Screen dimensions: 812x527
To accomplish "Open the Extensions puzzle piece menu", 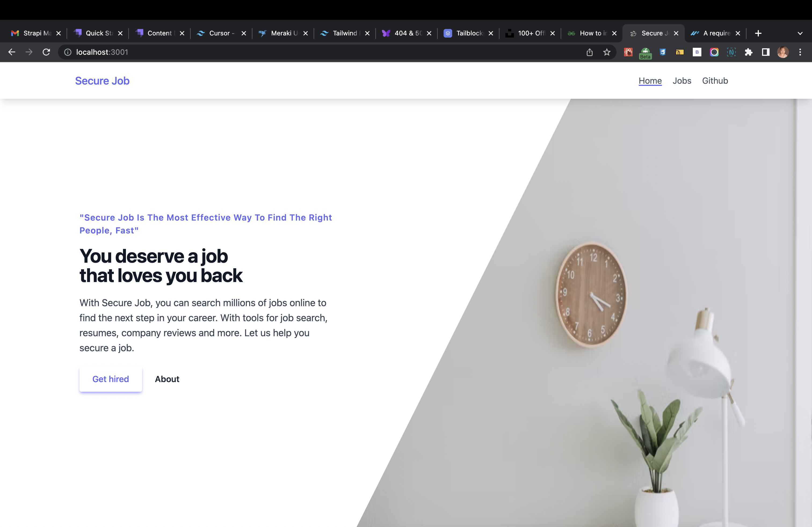I will point(749,52).
